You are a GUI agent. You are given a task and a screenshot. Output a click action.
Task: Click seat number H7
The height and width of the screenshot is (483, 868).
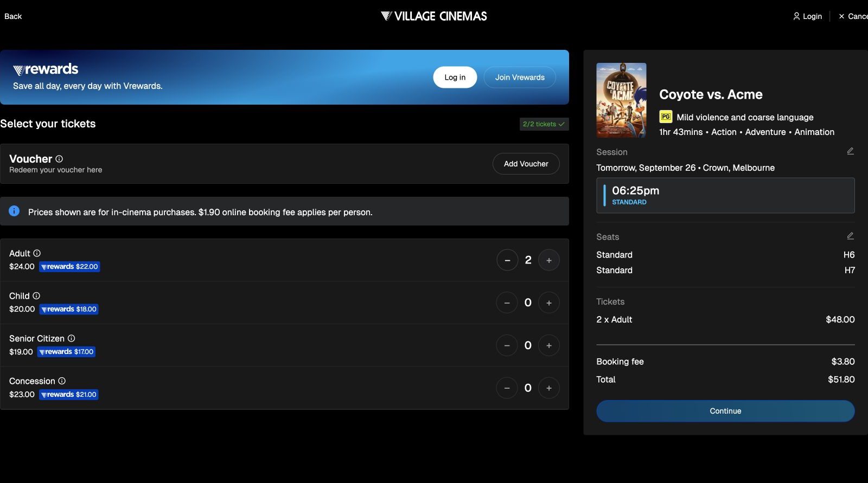coord(850,270)
